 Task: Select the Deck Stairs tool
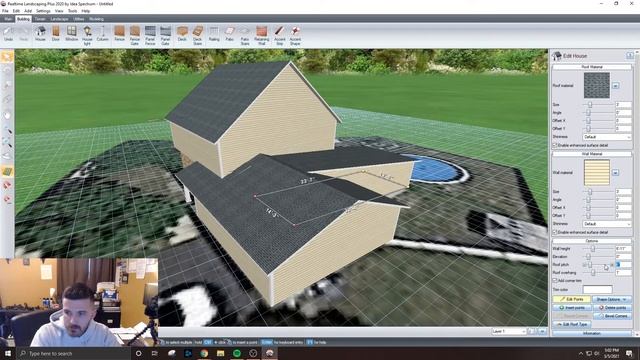[x=198, y=36]
